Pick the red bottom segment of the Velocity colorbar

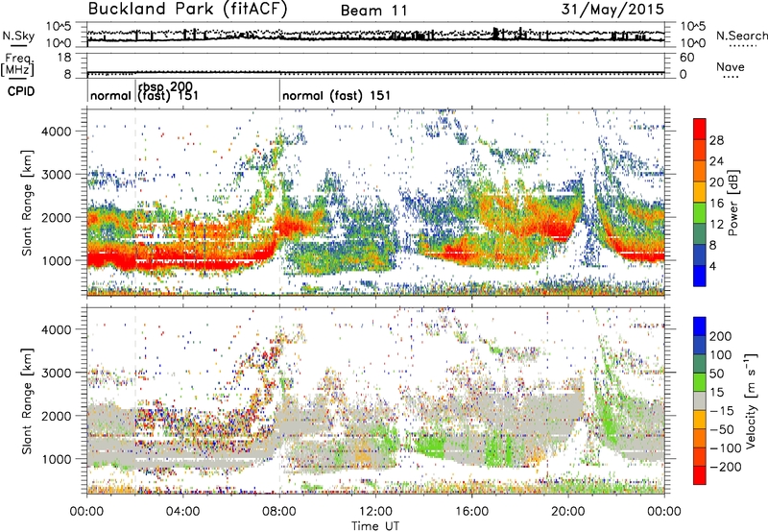[700, 475]
